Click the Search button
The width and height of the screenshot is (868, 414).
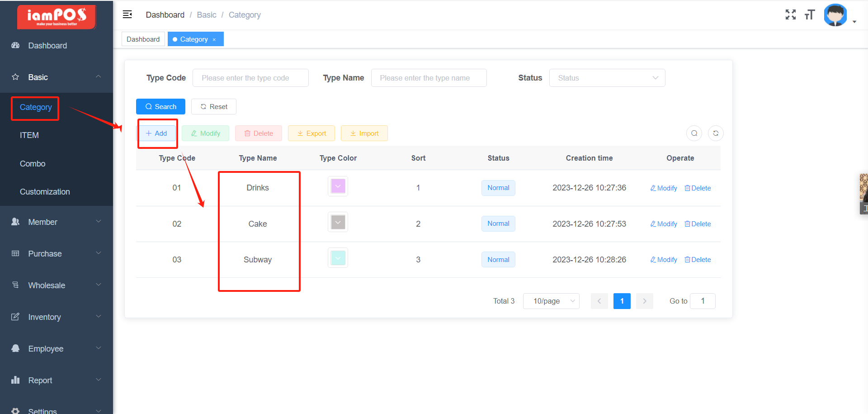click(x=160, y=106)
